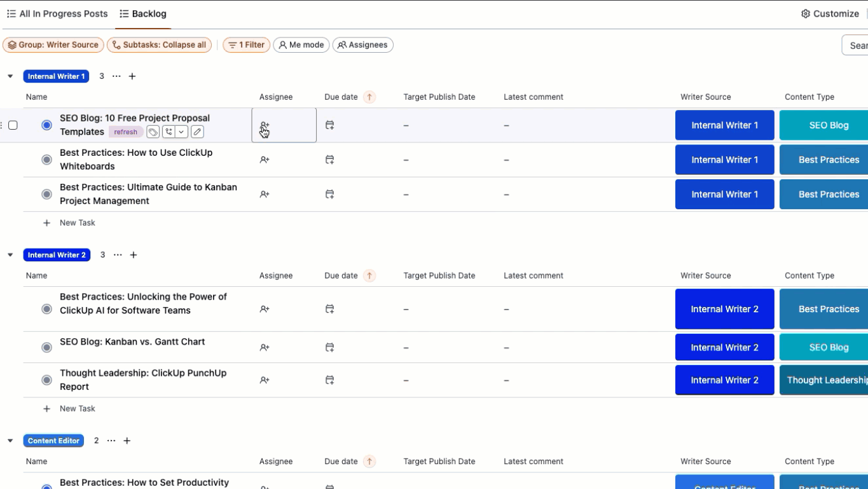Image resolution: width=868 pixels, height=489 pixels.
Task: Check the box for SEO Blog Proposal Templates task
Action: [13, 125]
